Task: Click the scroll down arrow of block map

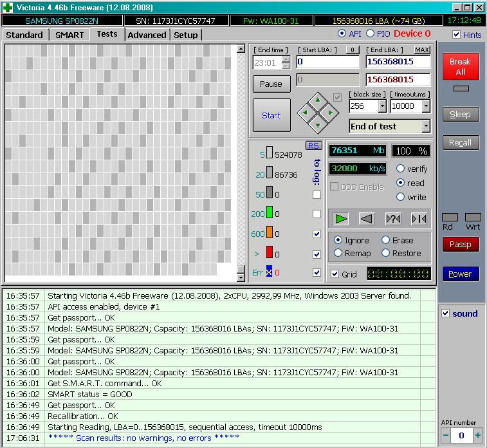Action: [241, 277]
